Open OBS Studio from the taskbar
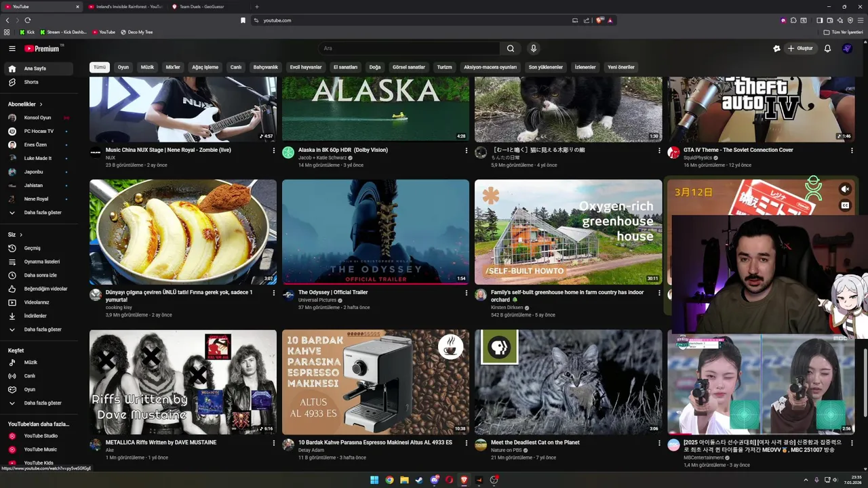The width and height of the screenshot is (868, 488). point(494,480)
